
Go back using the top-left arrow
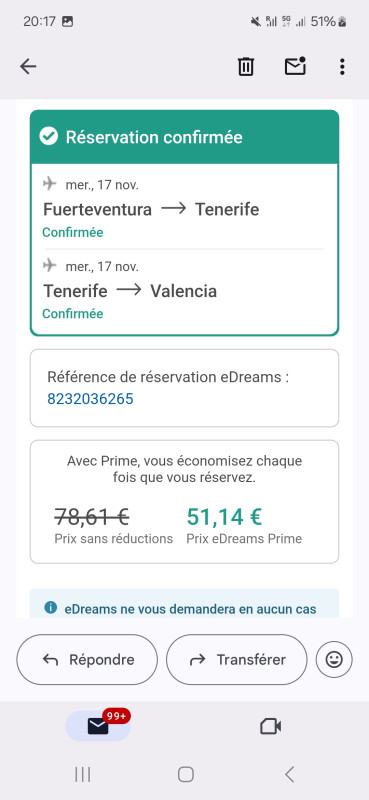[x=28, y=66]
